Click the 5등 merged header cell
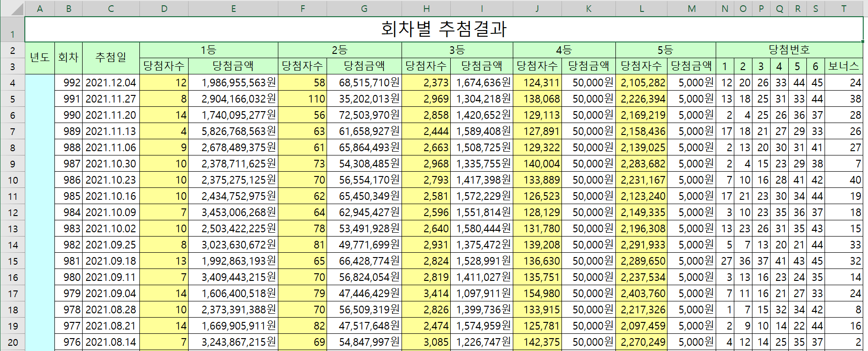The height and width of the screenshot is (351, 868). [x=665, y=50]
